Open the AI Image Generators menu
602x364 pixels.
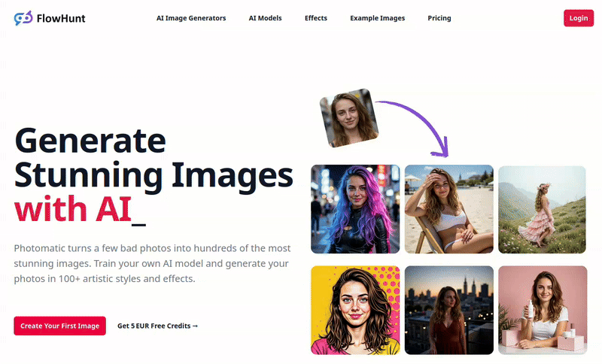coord(191,18)
